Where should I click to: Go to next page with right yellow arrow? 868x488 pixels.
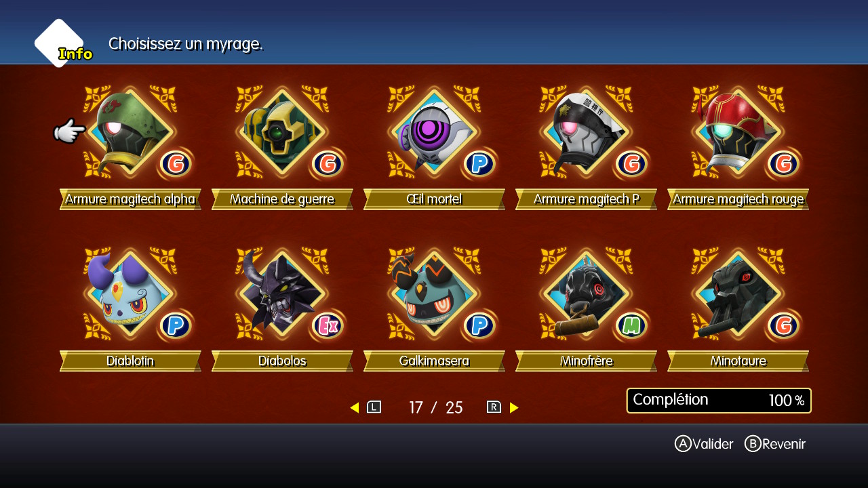(x=514, y=407)
